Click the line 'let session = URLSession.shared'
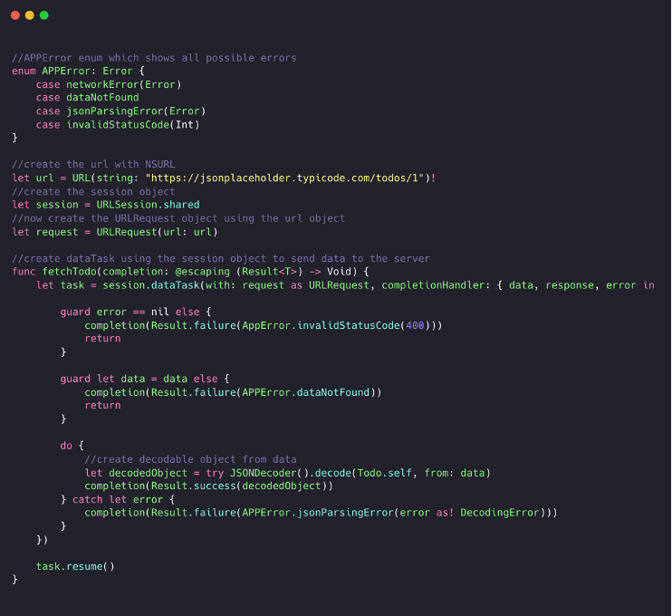 point(106,205)
